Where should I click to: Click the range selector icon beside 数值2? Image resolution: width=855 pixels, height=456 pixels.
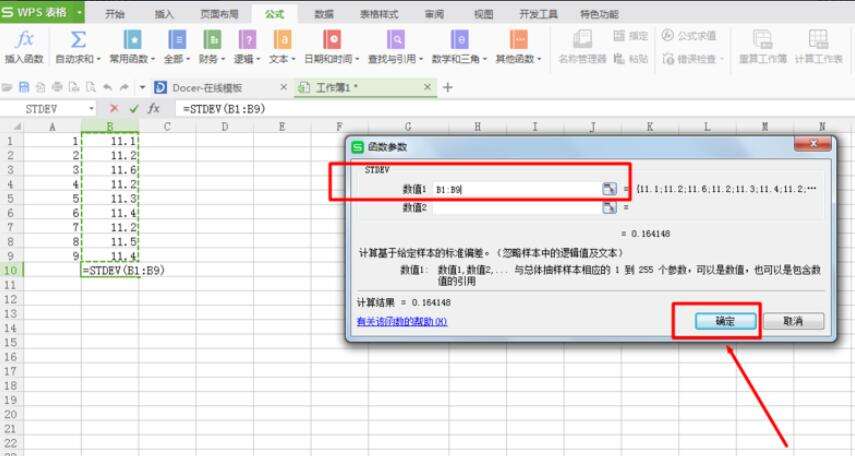click(609, 207)
